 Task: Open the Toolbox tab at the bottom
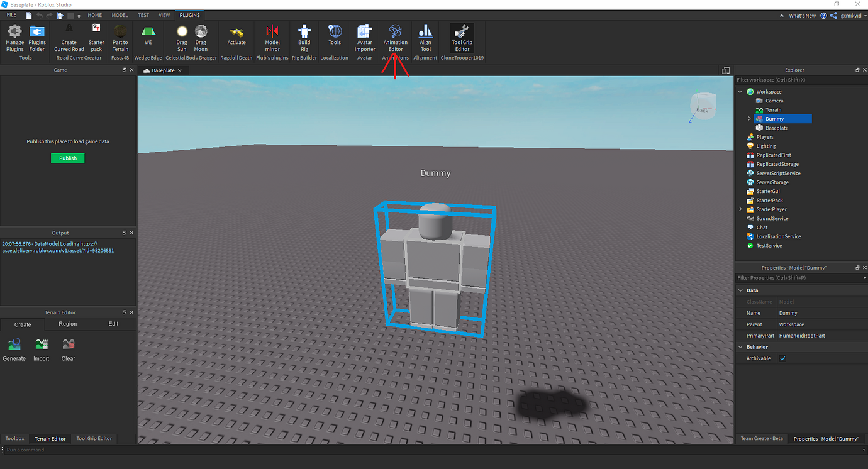14,438
